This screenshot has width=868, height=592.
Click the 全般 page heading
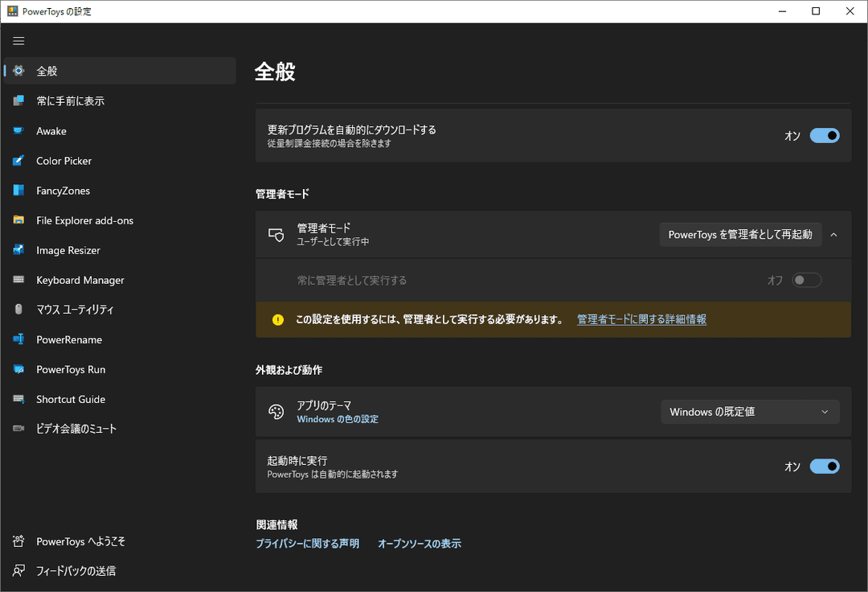click(x=275, y=72)
